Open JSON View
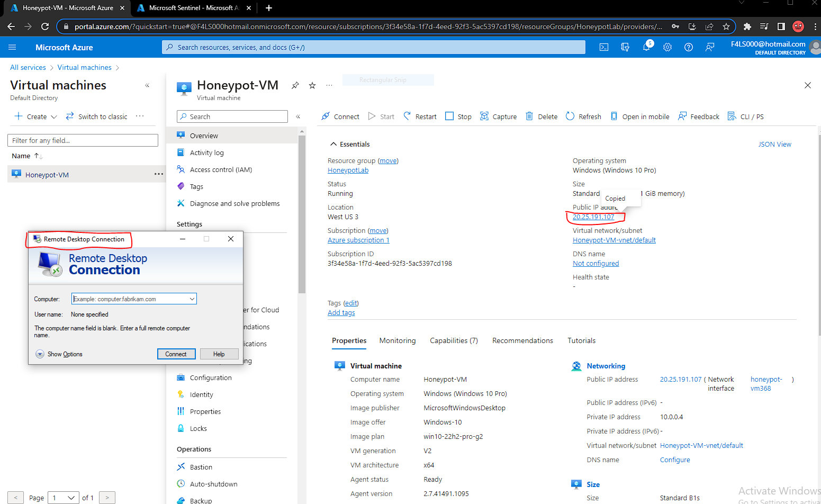The height and width of the screenshot is (504, 821). tap(774, 144)
